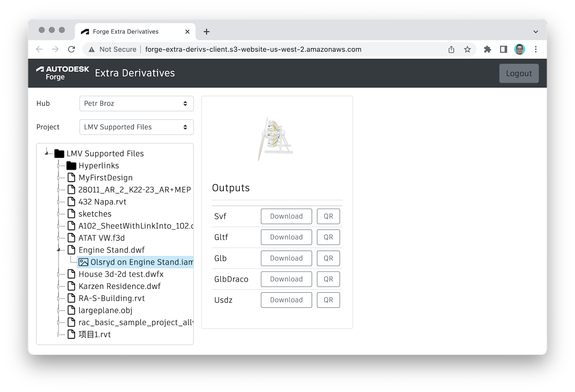Viewport: 575px width, 392px height.
Task: Download the GlbDraco output
Action: 286,279
